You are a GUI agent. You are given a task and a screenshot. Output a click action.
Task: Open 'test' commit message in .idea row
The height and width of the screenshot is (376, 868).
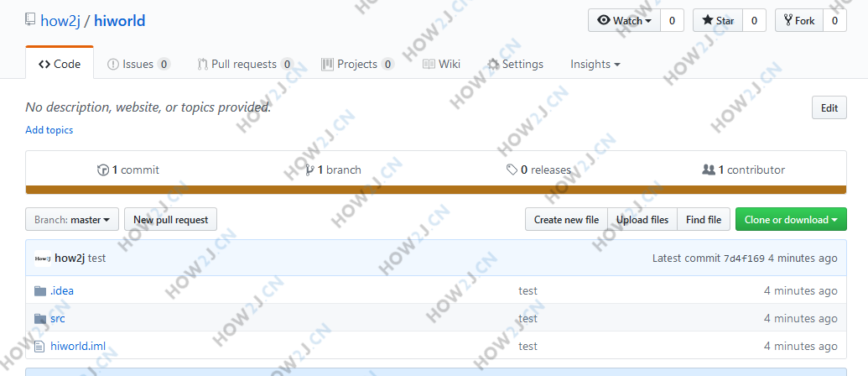528,290
